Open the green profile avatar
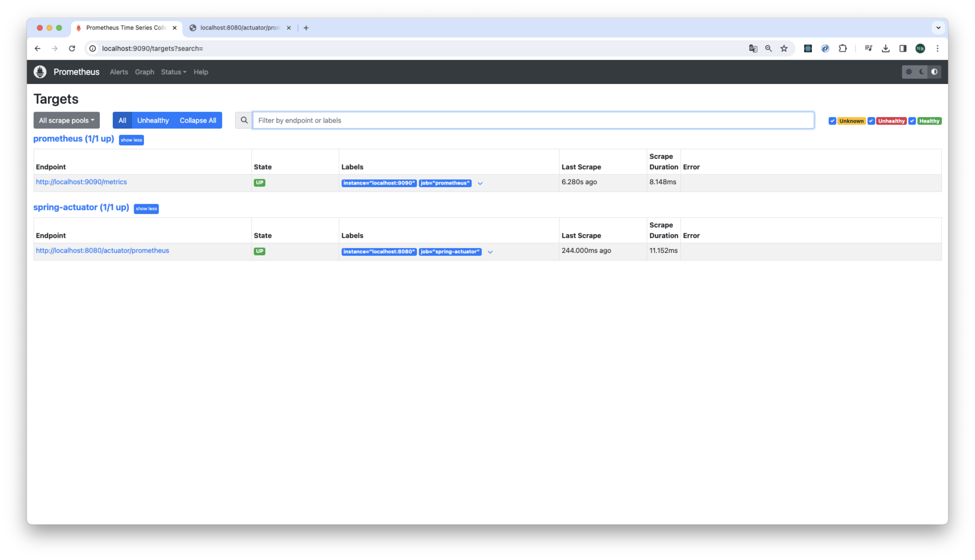 point(920,48)
